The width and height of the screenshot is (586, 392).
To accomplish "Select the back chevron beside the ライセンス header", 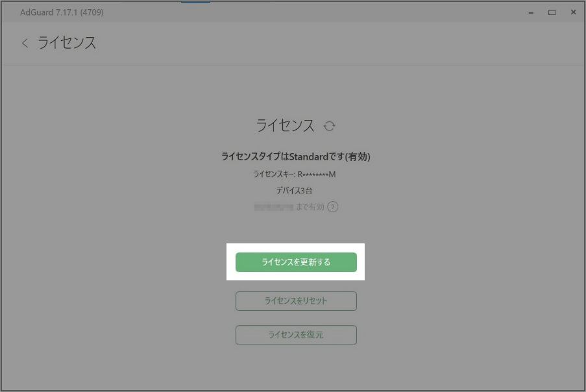I will pos(25,43).
